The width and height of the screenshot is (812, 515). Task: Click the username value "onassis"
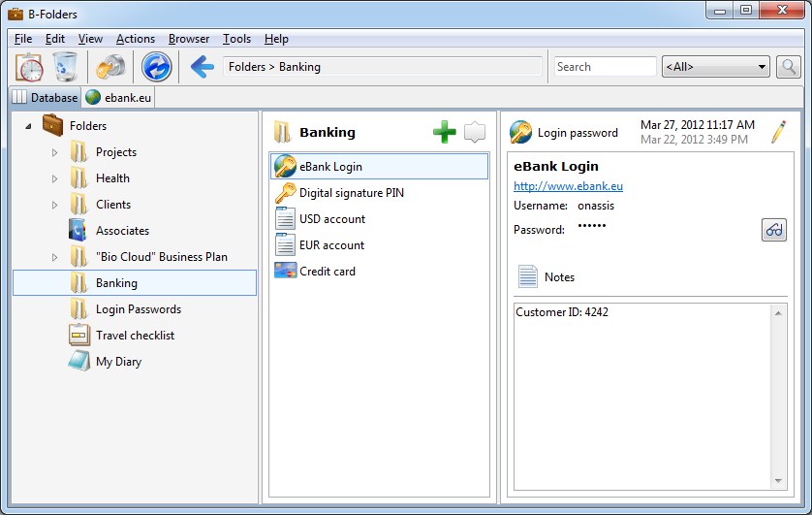[x=596, y=206]
